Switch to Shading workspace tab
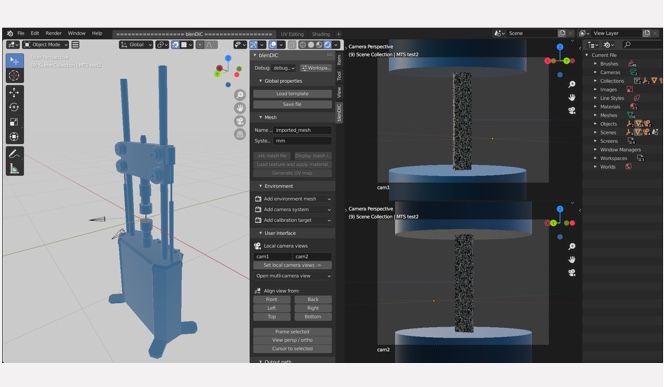 pos(321,34)
